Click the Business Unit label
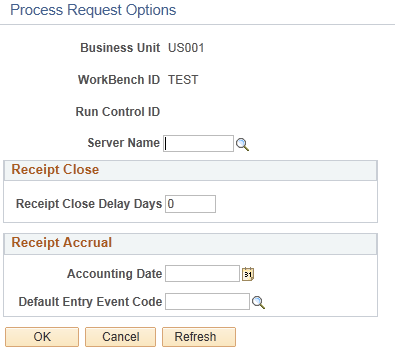 tap(120, 48)
